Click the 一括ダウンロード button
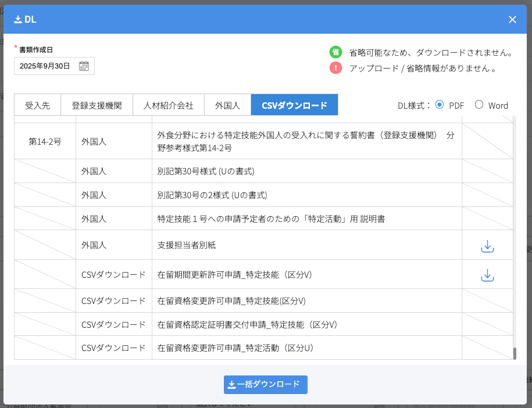This screenshot has width=532, height=408. (265, 384)
